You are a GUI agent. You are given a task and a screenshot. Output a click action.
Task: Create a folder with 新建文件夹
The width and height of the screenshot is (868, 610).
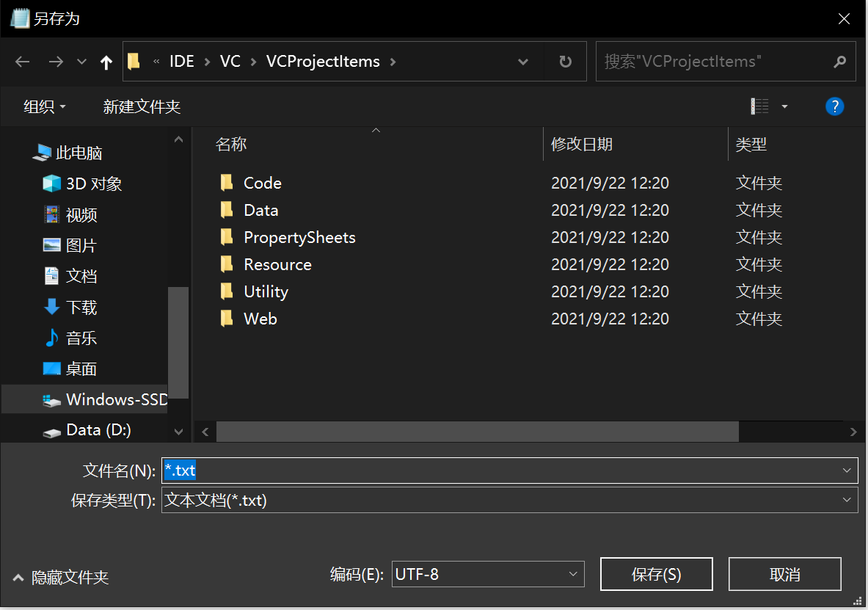(x=142, y=106)
